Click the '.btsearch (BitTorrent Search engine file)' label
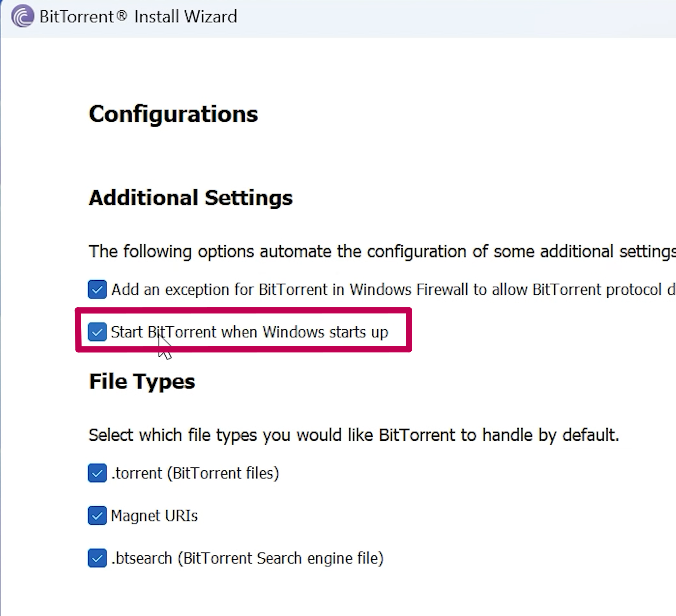This screenshot has height=616, width=676. pos(247,558)
